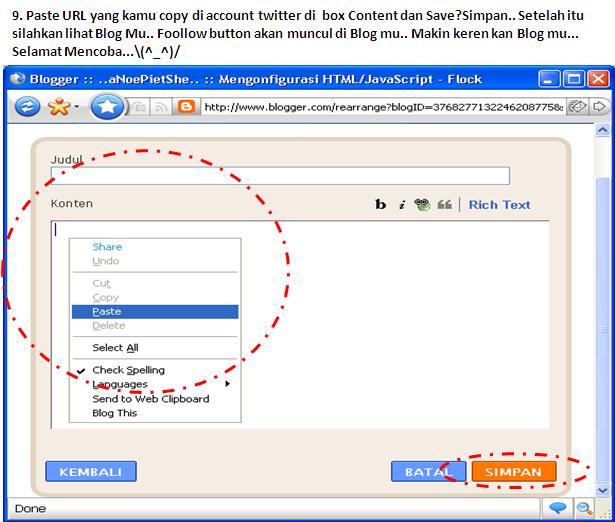The height and width of the screenshot is (522, 615).
Task: Click the browser address bar
Action: (383, 107)
